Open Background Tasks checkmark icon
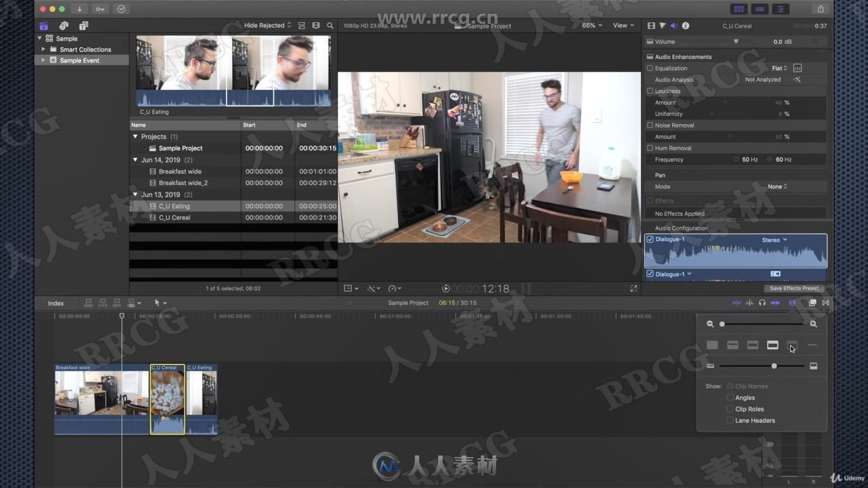The height and width of the screenshot is (488, 868). (x=121, y=9)
